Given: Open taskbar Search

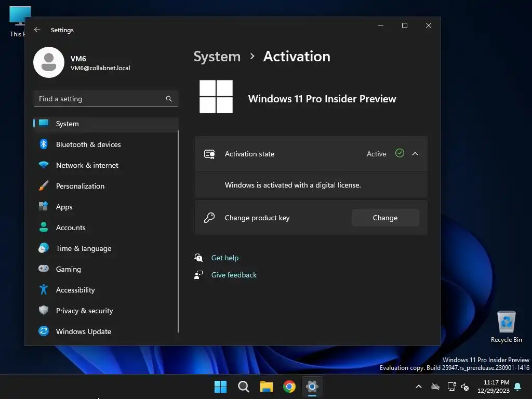Looking at the screenshot, I should (x=243, y=387).
